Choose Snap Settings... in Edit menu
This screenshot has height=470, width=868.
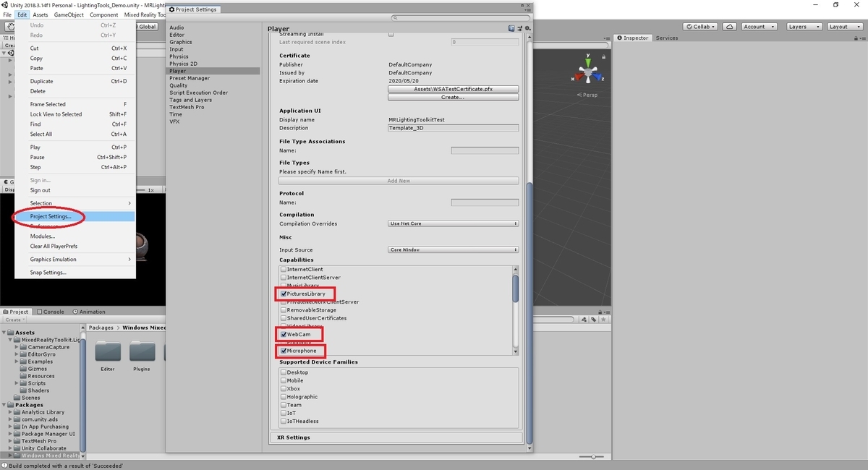pyautogui.click(x=75, y=272)
